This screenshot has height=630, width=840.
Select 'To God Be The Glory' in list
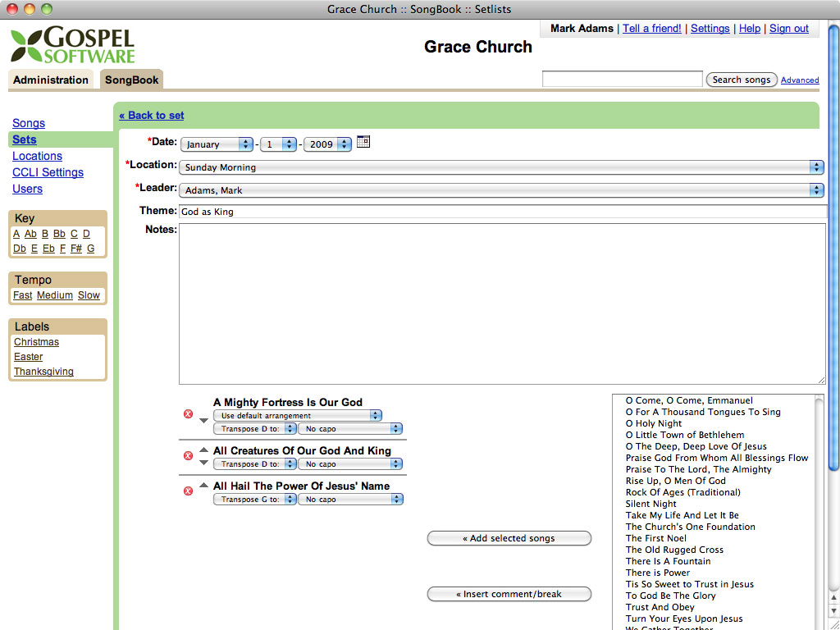(x=671, y=596)
